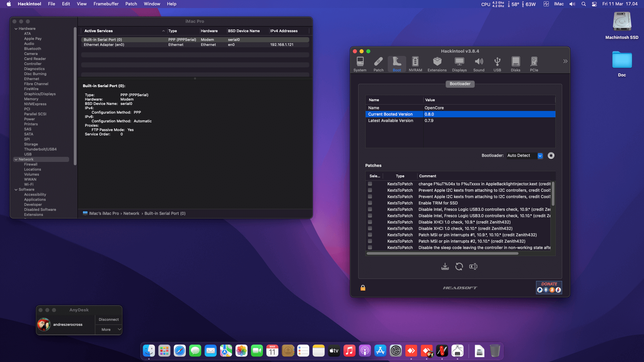Check the AppleBacklightInjector patch checkbox
The width and height of the screenshot is (644, 362).
(x=370, y=184)
